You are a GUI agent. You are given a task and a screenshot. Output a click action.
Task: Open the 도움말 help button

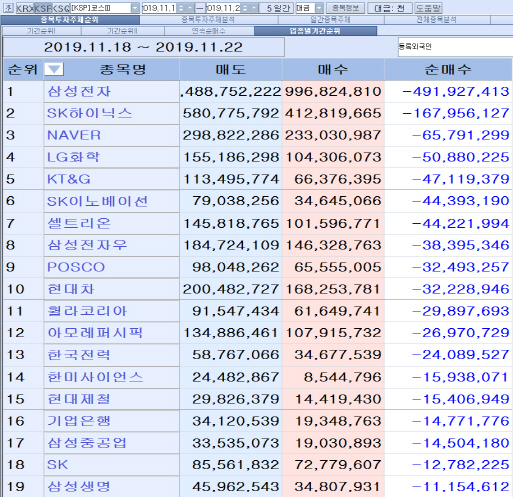(x=428, y=8)
